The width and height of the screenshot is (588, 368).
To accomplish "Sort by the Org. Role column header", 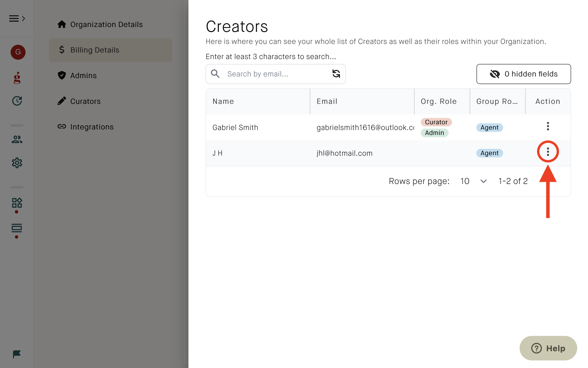I will (x=442, y=101).
